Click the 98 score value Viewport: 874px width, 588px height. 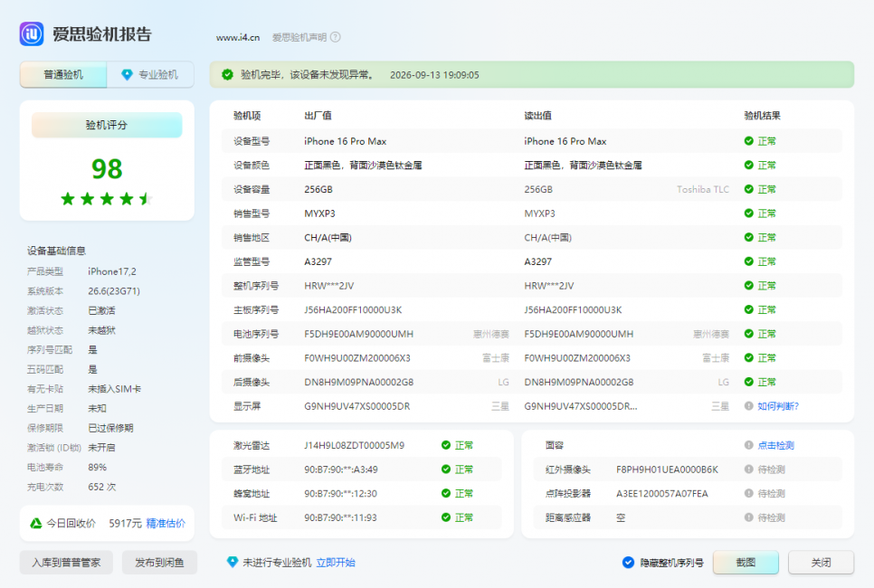107,169
